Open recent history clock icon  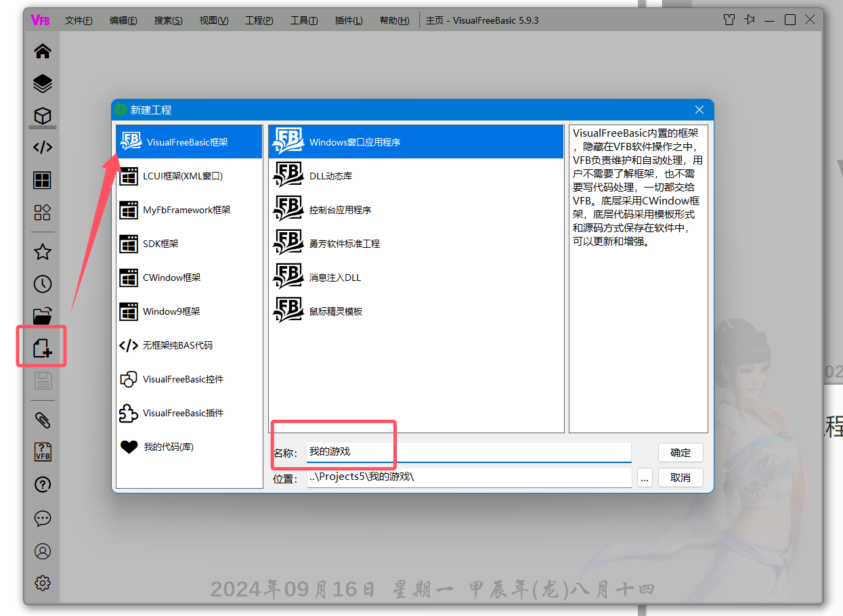(43, 284)
